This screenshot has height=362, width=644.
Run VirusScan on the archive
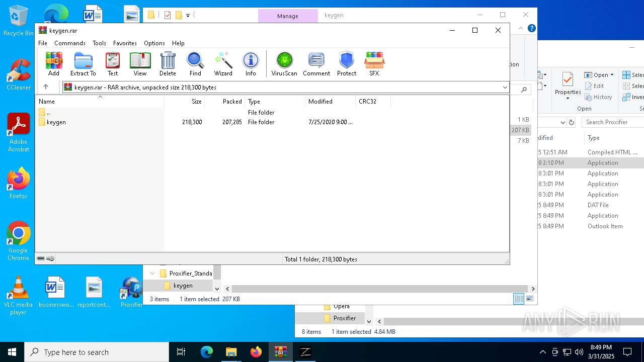(284, 64)
